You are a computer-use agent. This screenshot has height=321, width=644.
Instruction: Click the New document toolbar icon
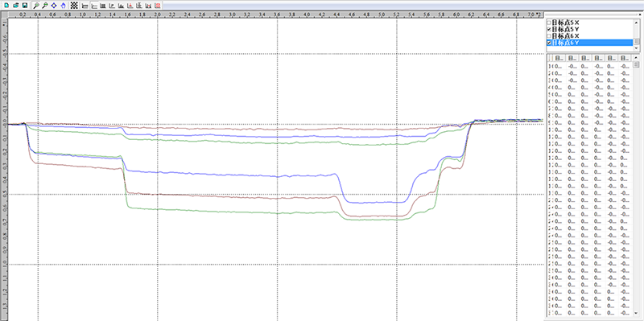click(6, 6)
